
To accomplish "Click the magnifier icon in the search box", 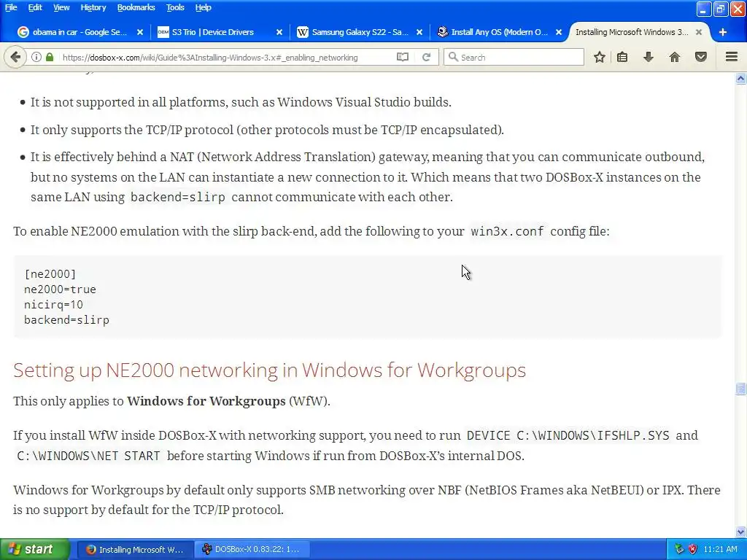I will (x=453, y=57).
